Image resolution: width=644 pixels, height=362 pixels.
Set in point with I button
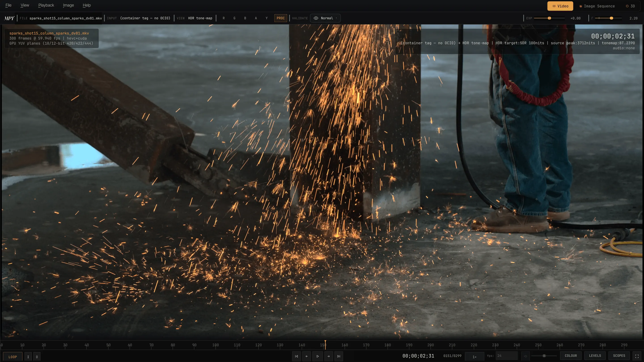pyautogui.click(x=28, y=357)
